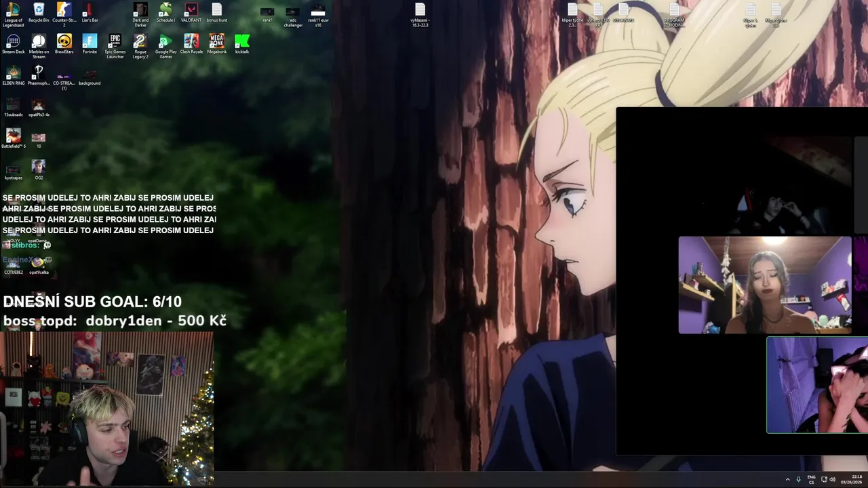
Task: Launch the Battlefield 6 shortcut
Action: (x=13, y=138)
